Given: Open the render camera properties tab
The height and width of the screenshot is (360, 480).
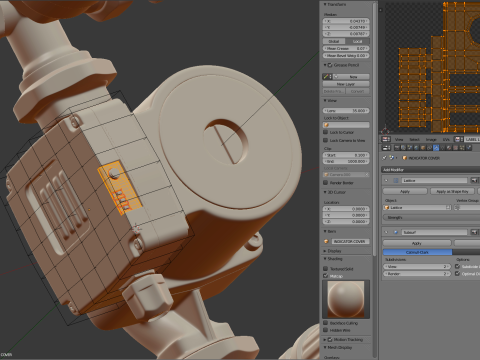Looking at the screenshot, I should 397,147.
